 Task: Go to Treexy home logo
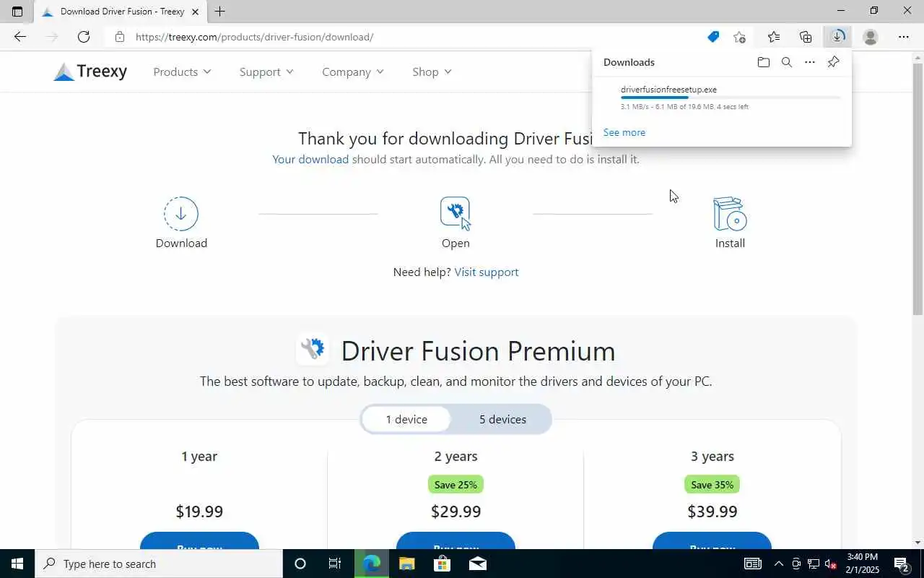pos(90,72)
